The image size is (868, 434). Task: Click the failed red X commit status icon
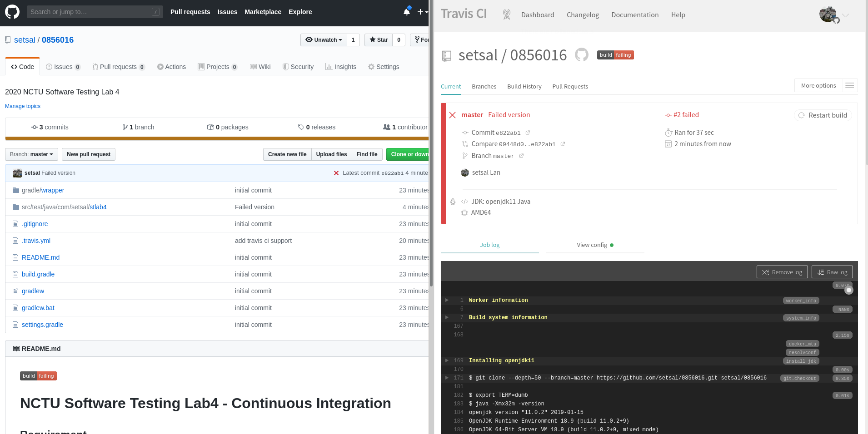(336, 173)
